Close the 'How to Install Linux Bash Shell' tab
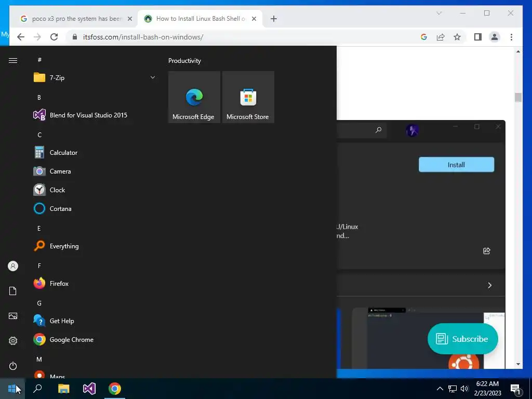 coord(254,19)
